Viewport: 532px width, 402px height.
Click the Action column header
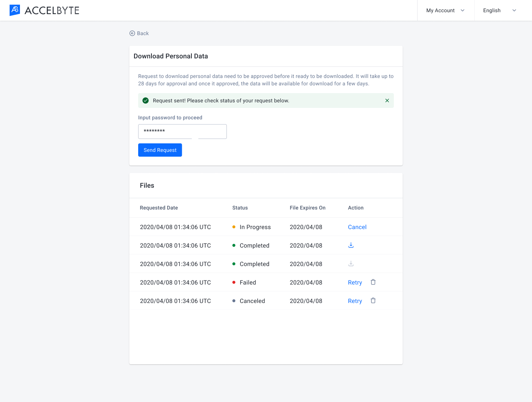[x=356, y=208]
